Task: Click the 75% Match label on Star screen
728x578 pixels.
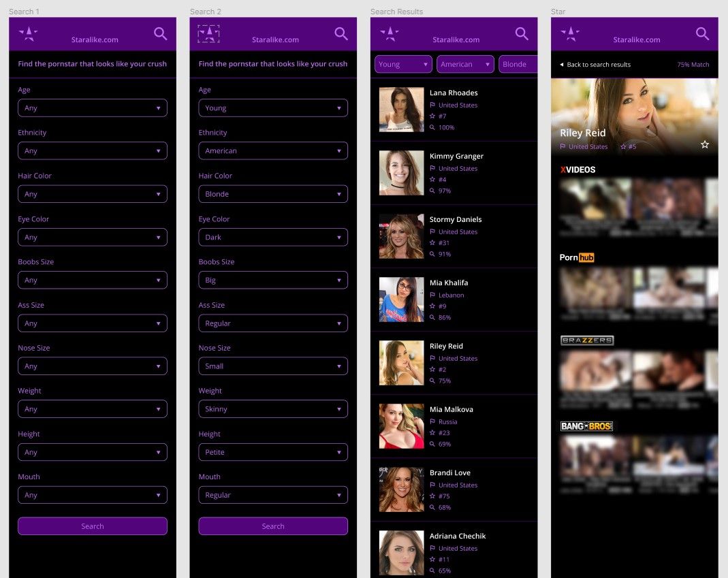Action: coord(693,65)
